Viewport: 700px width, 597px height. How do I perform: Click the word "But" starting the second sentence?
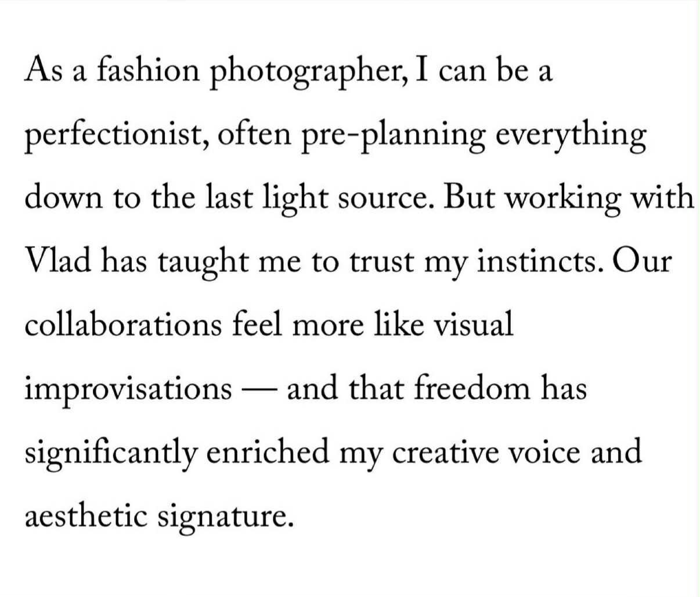[x=467, y=197]
